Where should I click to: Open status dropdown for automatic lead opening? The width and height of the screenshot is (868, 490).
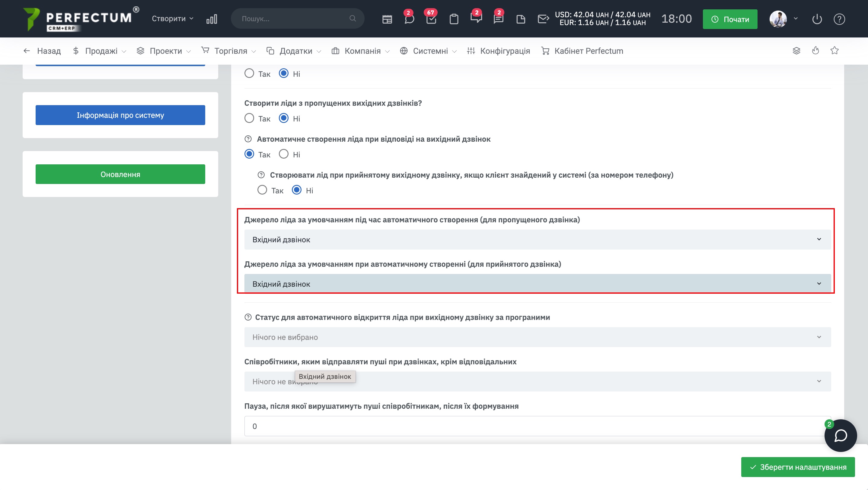[x=537, y=337]
